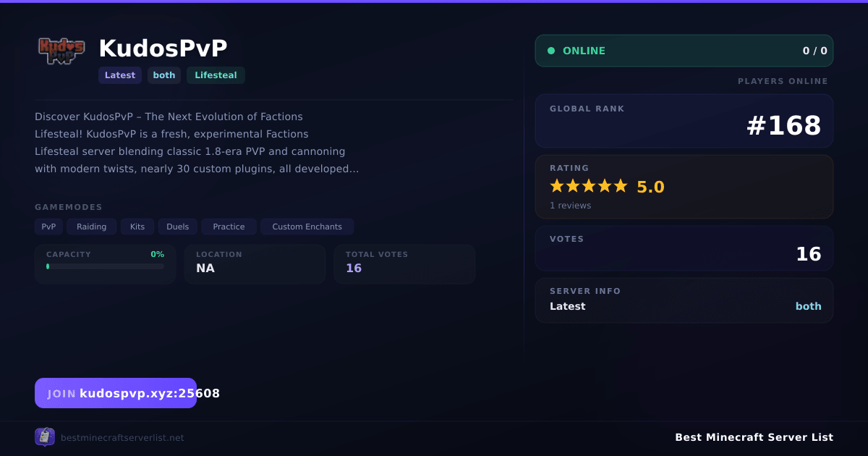Select the both platform tag under title
The height and width of the screenshot is (456, 868).
[x=164, y=75]
